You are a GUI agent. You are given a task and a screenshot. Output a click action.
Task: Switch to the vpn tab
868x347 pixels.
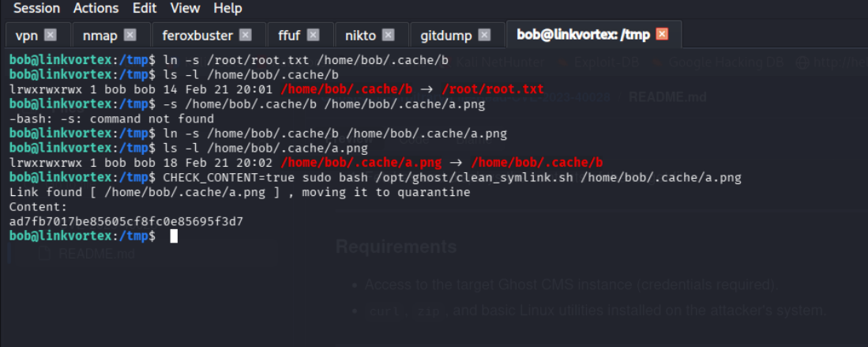pyautogui.click(x=27, y=36)
